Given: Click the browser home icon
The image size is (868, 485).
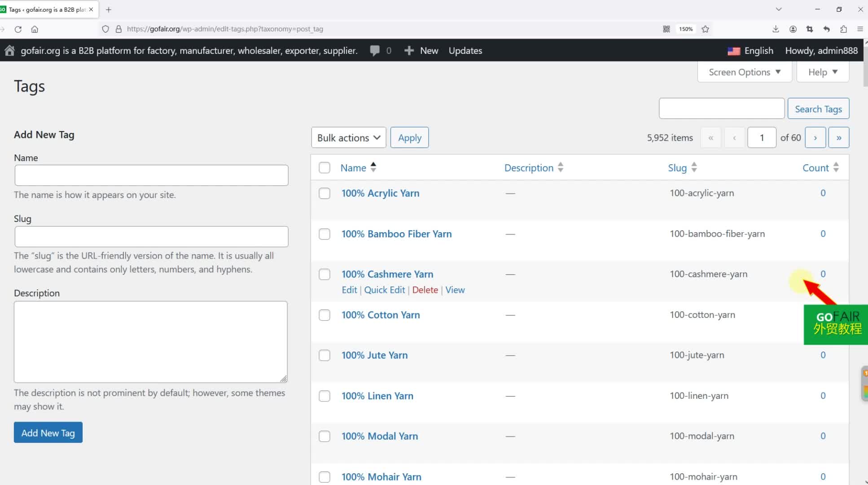Looking at the screenshot, I should (x=35, y=29).
